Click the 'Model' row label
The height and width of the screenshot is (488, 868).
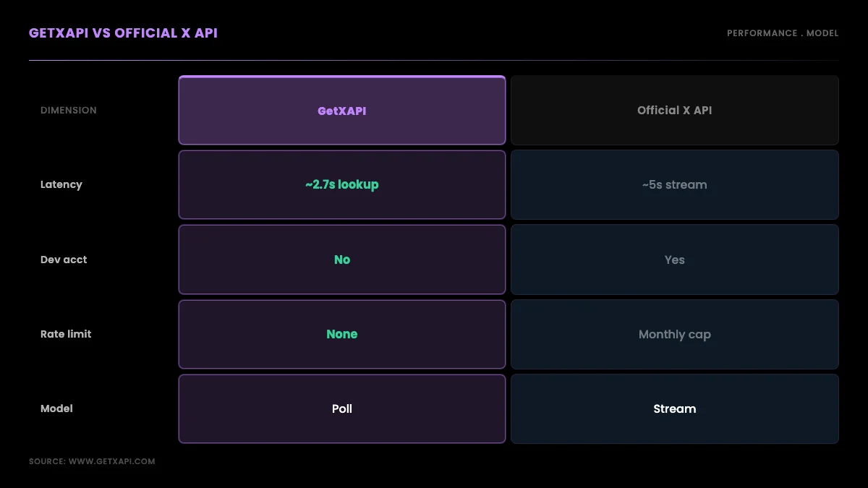click(x=56, y=408)
